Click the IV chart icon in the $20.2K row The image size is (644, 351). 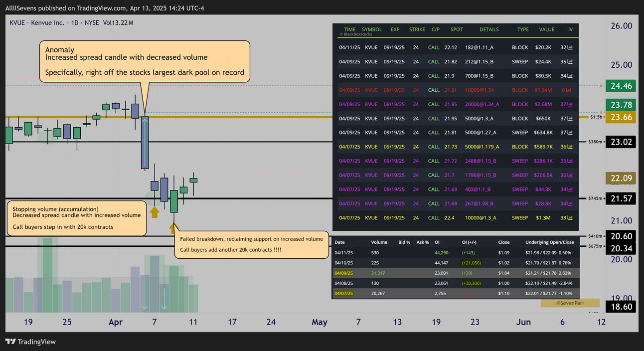point(570,47)
